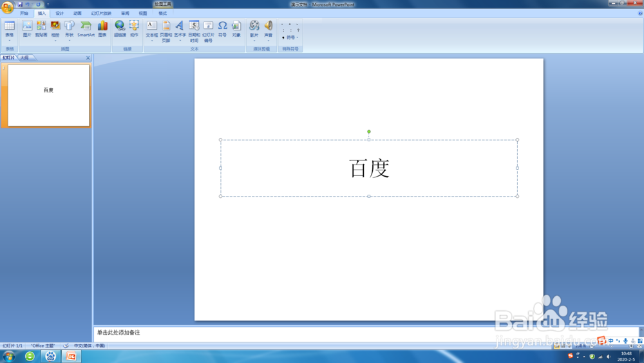Switch to the 幻灯片 pane tab
Viewport: 644px width, 363px height.
(8, 58)
